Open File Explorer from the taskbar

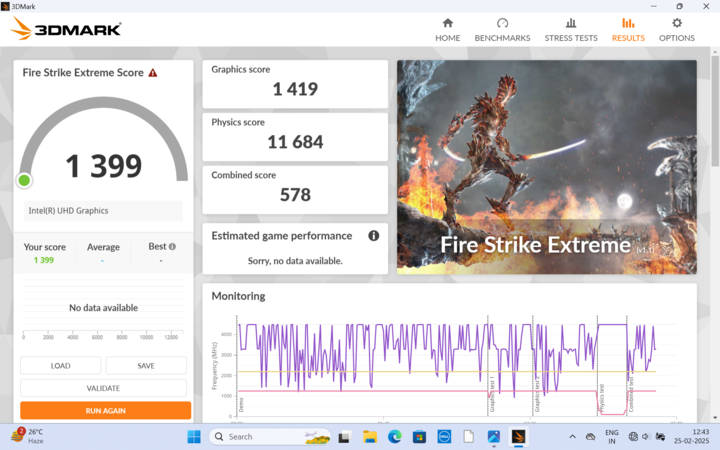click(x=370, y=437)
